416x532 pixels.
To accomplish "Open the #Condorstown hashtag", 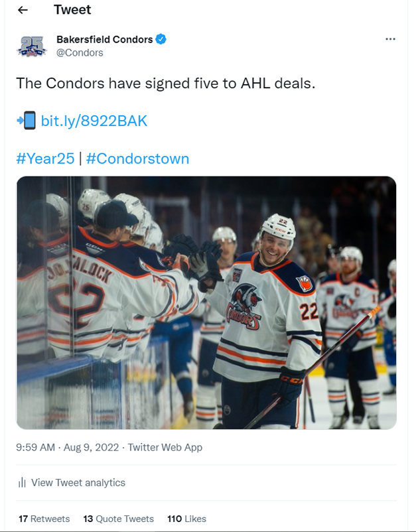I will [x=137, y=159].
